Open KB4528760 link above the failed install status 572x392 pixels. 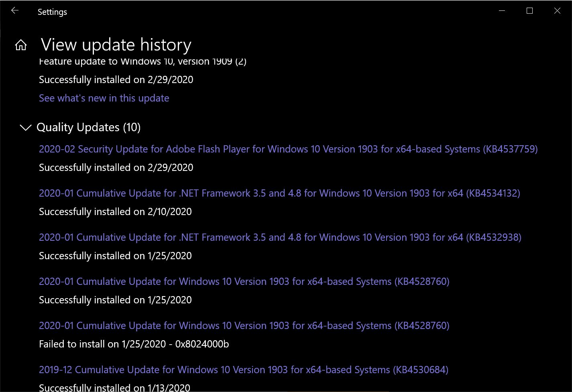point(244,325)
